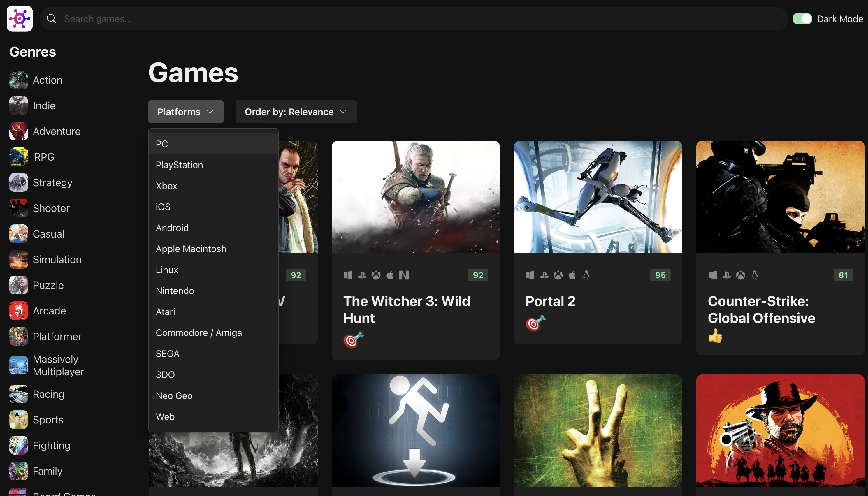Select the Indie genre icon
This screenshot has width=868, height=496.
point(18,105)
